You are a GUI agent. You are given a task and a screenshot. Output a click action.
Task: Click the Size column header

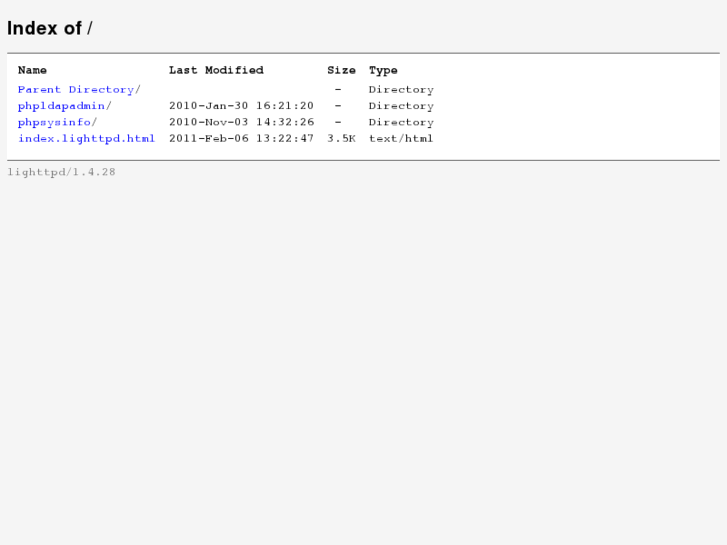tap(341, 70)
